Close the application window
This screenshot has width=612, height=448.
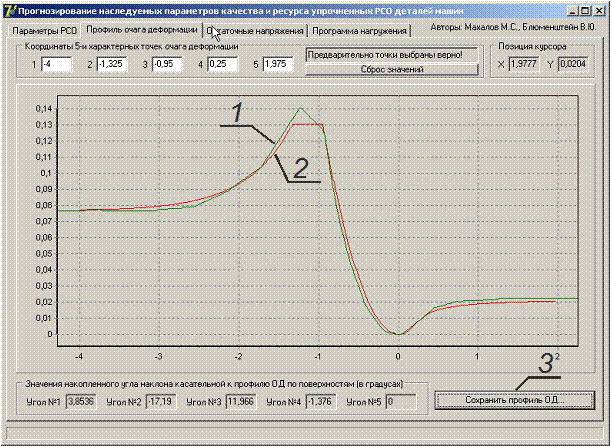[x=599, y=11]
